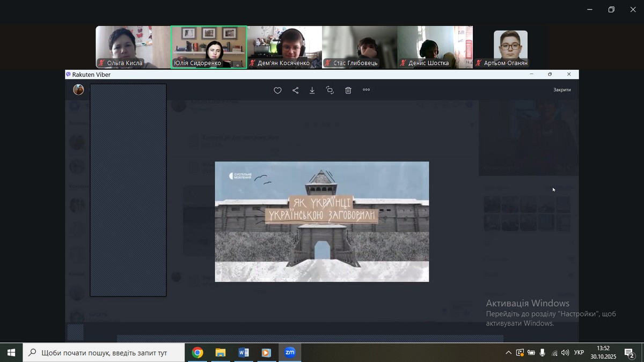The width and height of the screenshot is (644, 362).
Task: Click the 'Як українці українською заговорили' image
Action: click(x=321, y=221)
